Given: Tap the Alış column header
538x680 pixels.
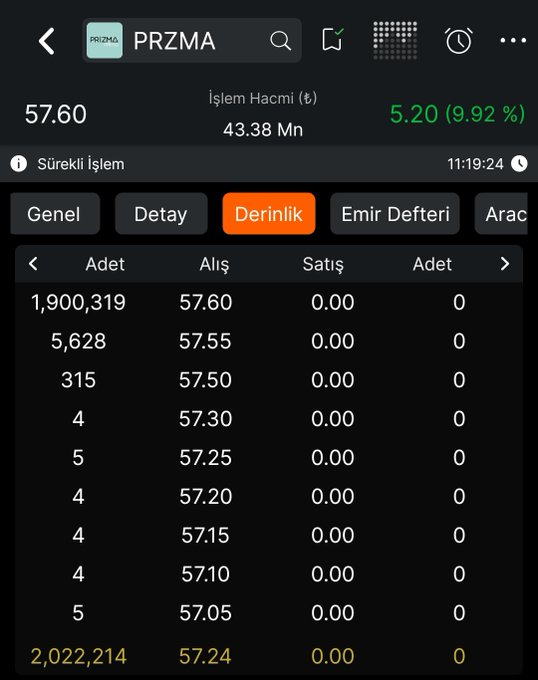Looking at the screenshot, I should 214,264.
